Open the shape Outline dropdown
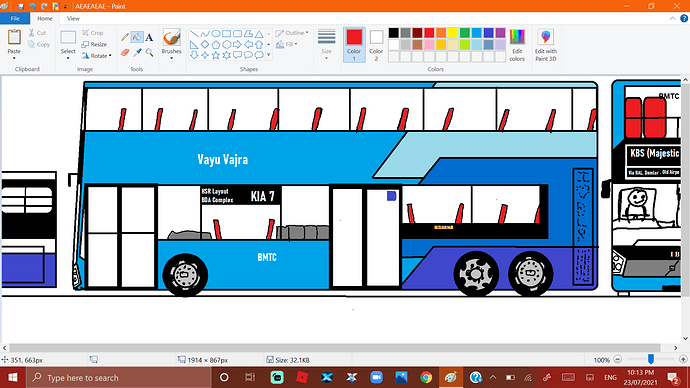 pos(292,33)
